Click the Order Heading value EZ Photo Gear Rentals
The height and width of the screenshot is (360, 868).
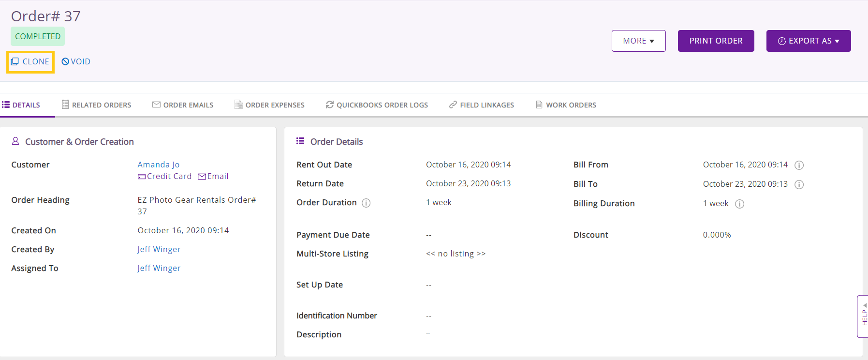(196, 206)
